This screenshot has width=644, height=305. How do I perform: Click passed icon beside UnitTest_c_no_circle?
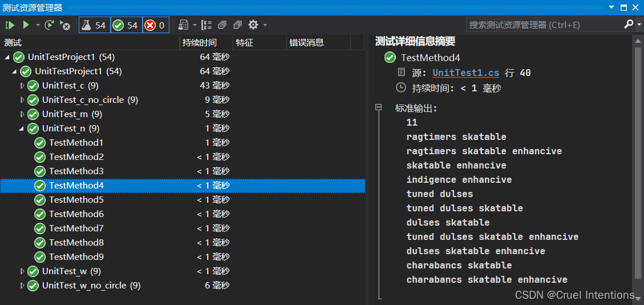(33, 100)
